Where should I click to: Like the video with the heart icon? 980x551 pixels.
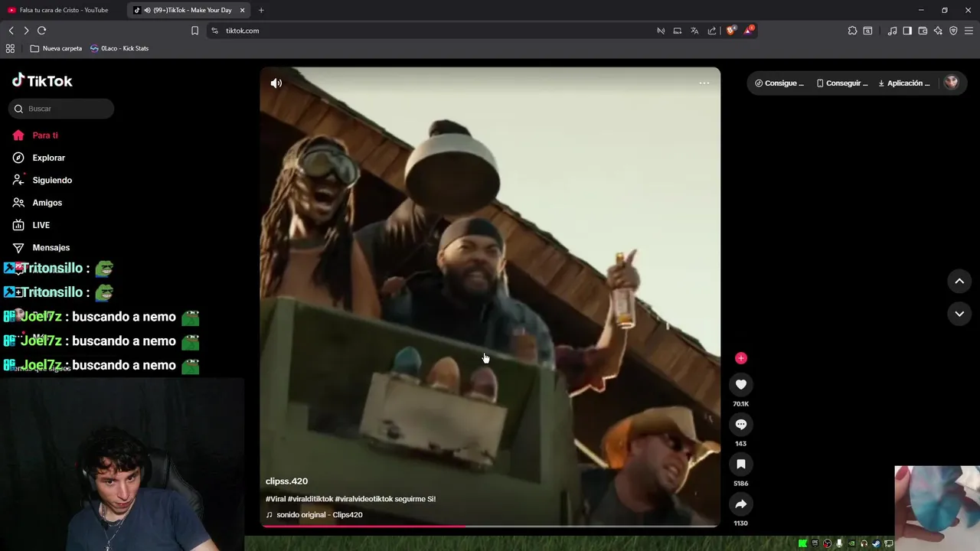(x=740, y=384)
